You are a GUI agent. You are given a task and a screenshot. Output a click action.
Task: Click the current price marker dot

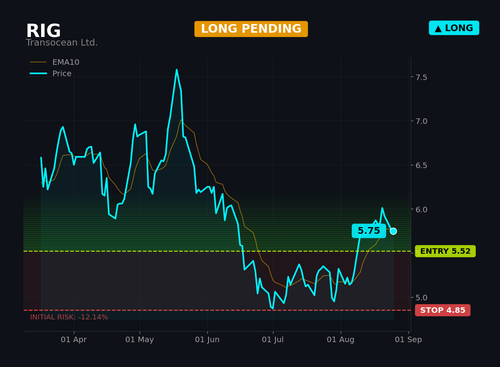click(x=393, y=231)
